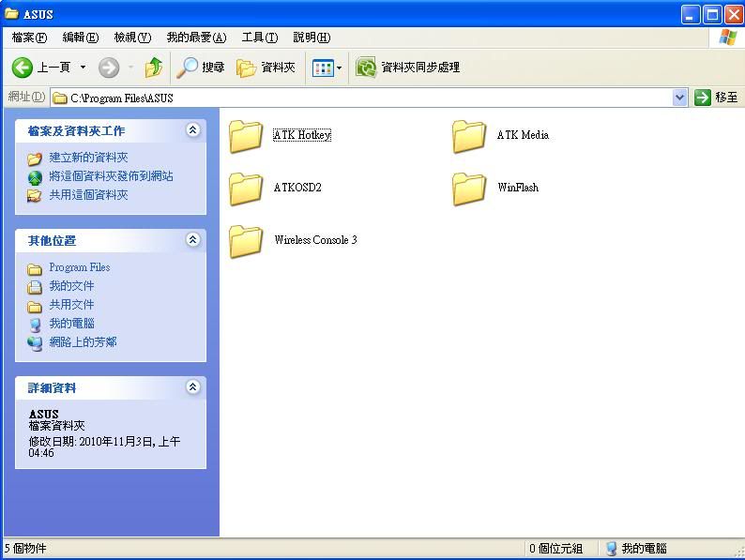Open the Back history dropdown arrow
745x560 pixels.
coord(83,68)
